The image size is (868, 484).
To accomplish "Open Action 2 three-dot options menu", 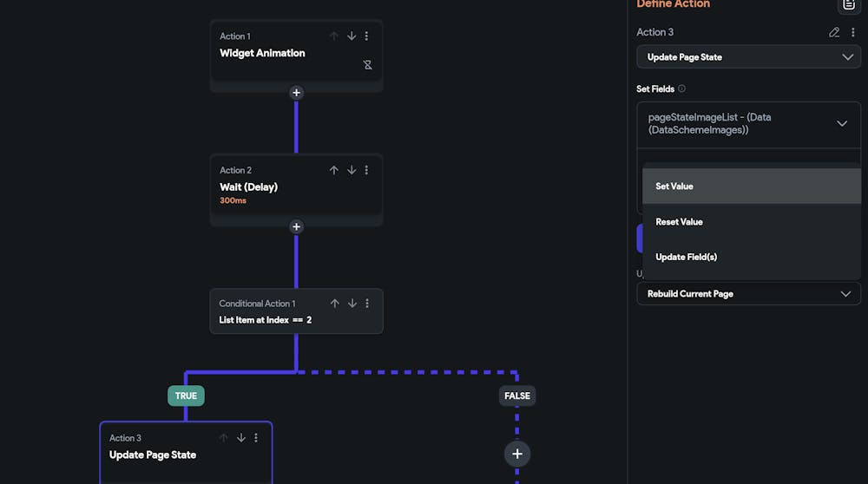I will 366,170.
